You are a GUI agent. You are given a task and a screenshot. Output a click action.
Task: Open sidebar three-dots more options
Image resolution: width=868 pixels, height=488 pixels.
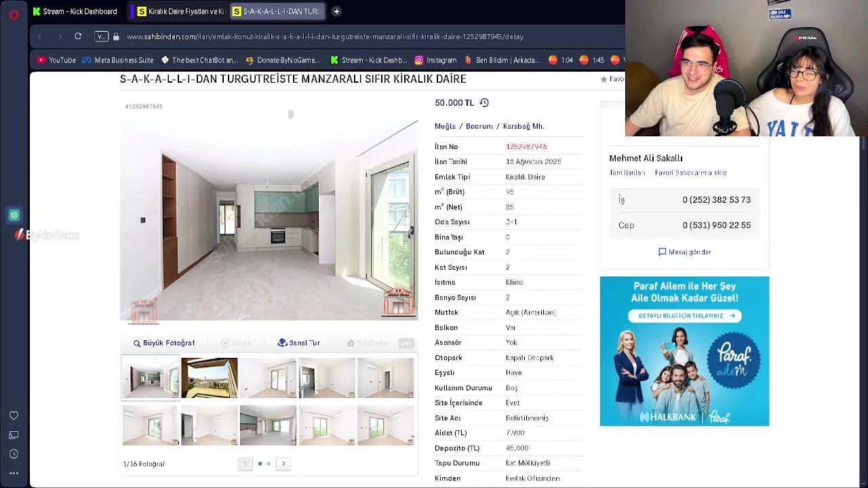click(14, 473)
